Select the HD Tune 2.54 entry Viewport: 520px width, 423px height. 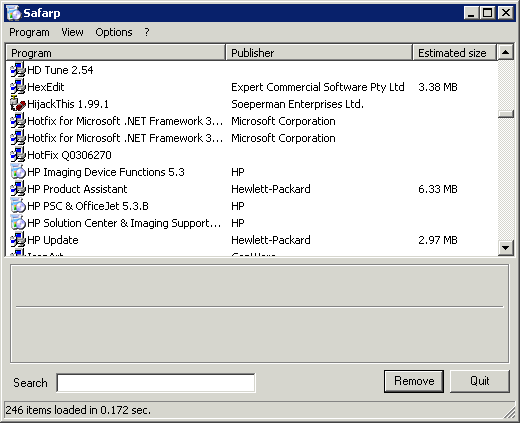(x=60, y=70)
